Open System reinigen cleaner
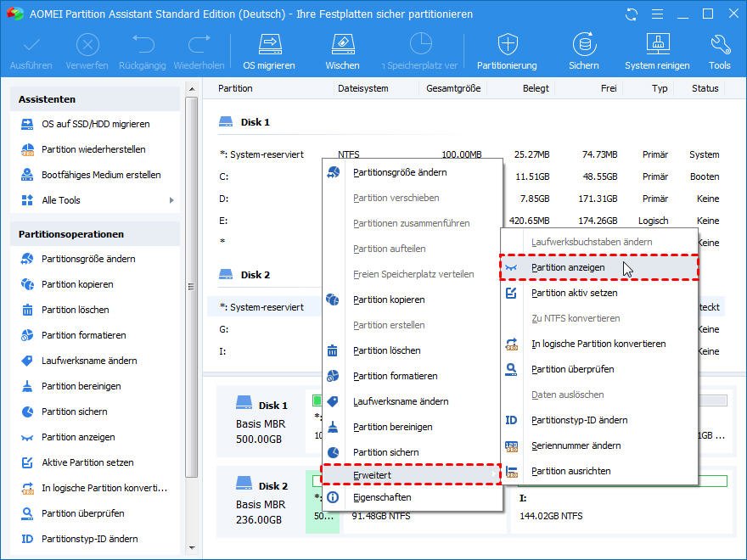The width and height of the screenshot is (747, 560). pos(657,52)
